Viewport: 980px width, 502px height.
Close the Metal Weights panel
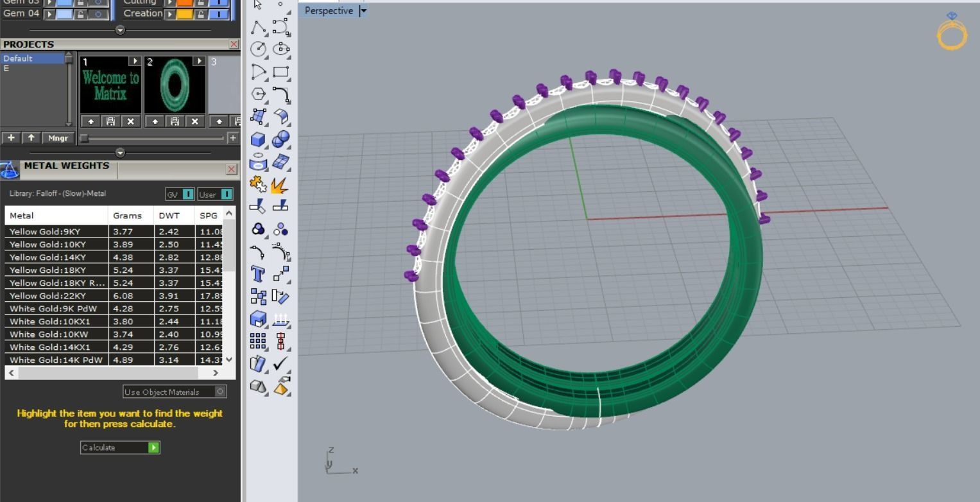pyautogui.click(x=232, y=169)
